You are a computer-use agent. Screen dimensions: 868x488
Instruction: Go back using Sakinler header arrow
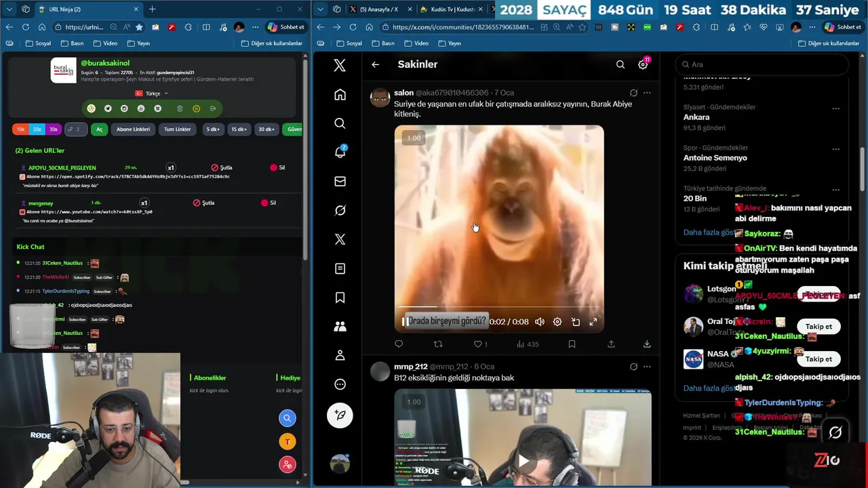pos(375,64)
